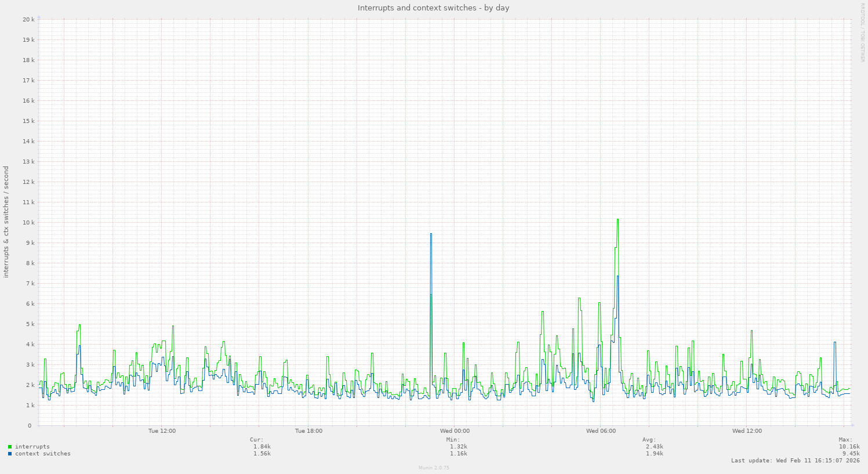Click the interrupts Max value 10.16k

coord(849,447)
